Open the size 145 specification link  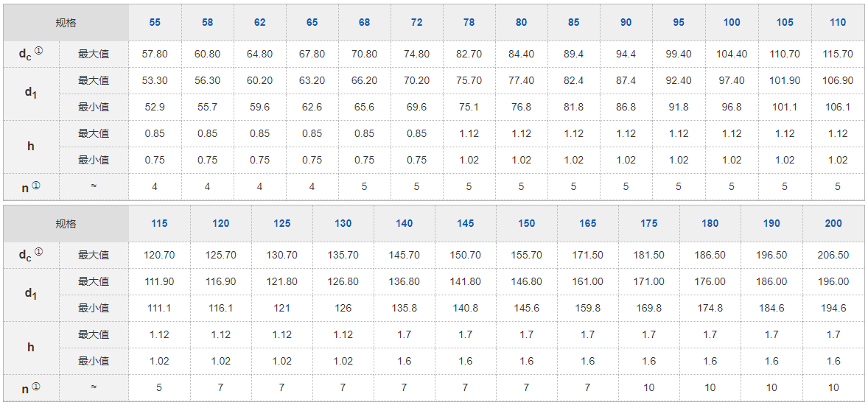(x=466, y=223)
